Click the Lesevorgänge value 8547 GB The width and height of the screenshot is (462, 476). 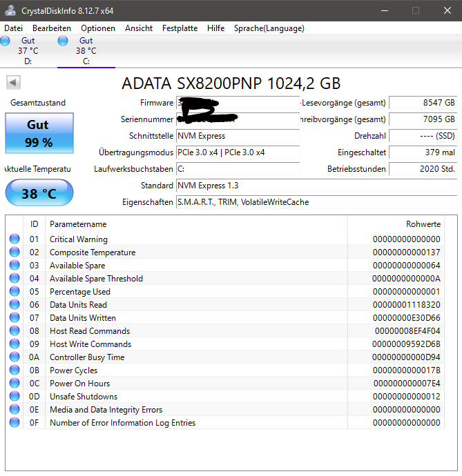click(423, 103)
